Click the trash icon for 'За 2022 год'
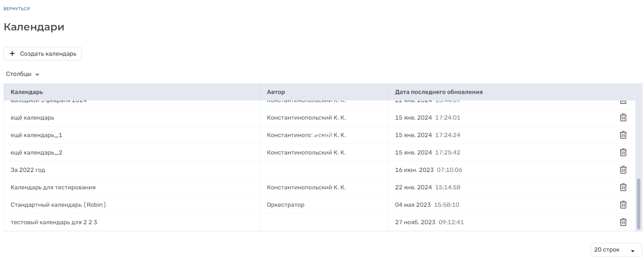The width and height of the screenshot is (644, 260). [x=623, y=170]
